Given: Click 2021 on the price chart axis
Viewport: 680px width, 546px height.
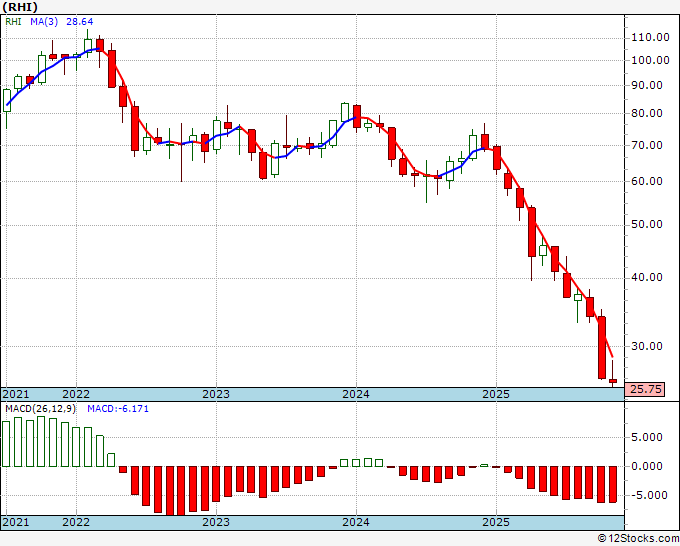Looking at the screenshot, I should [x=16, y=394].
